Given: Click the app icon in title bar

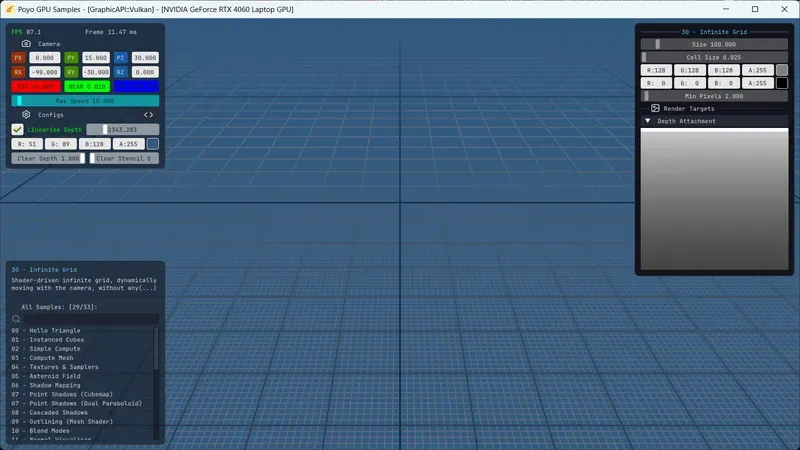Looking at the screenshot, I should 9,9.
